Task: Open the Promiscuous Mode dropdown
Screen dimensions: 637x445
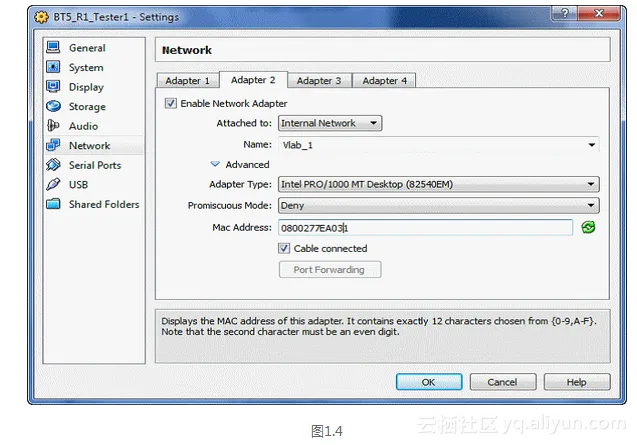Action: 438,205
